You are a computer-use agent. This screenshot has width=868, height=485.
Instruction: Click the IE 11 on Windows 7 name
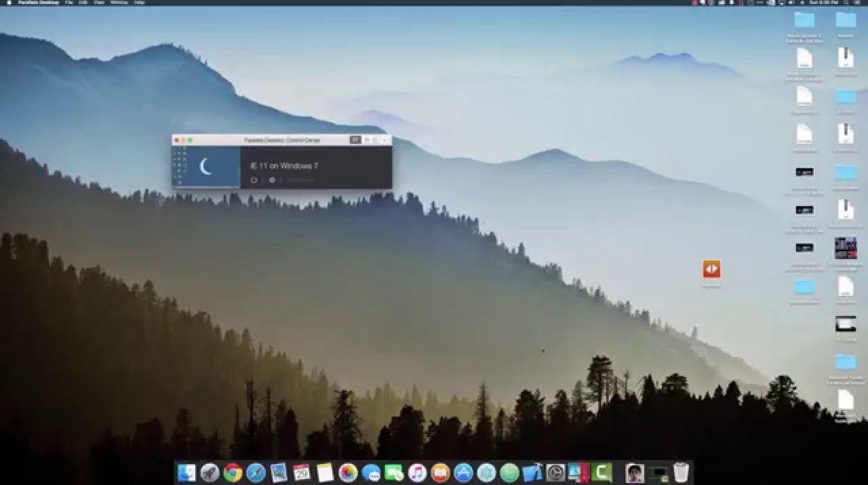pos(284,166)
